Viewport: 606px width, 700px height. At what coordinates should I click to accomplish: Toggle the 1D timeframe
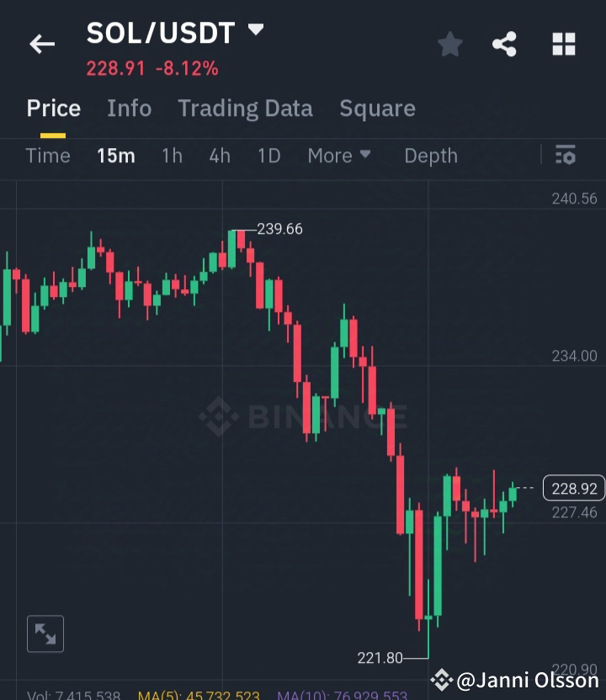[268, 156]
